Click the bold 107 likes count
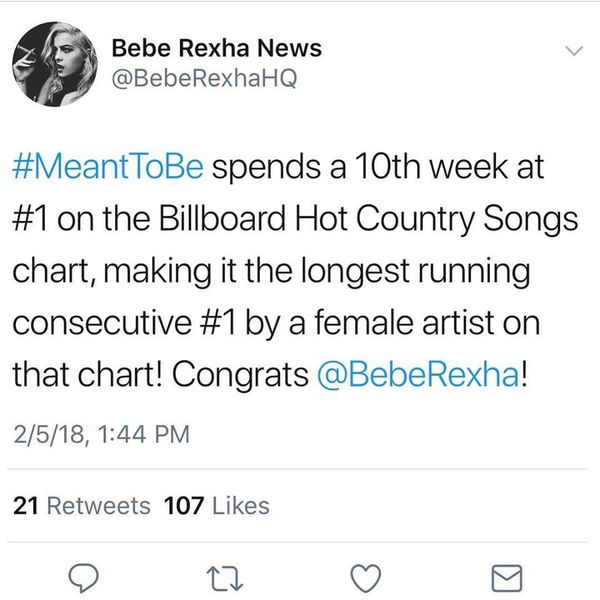Image resolution: width=600 pixels, height=600 pixels. pyautogui.click(x=184, y=505)
